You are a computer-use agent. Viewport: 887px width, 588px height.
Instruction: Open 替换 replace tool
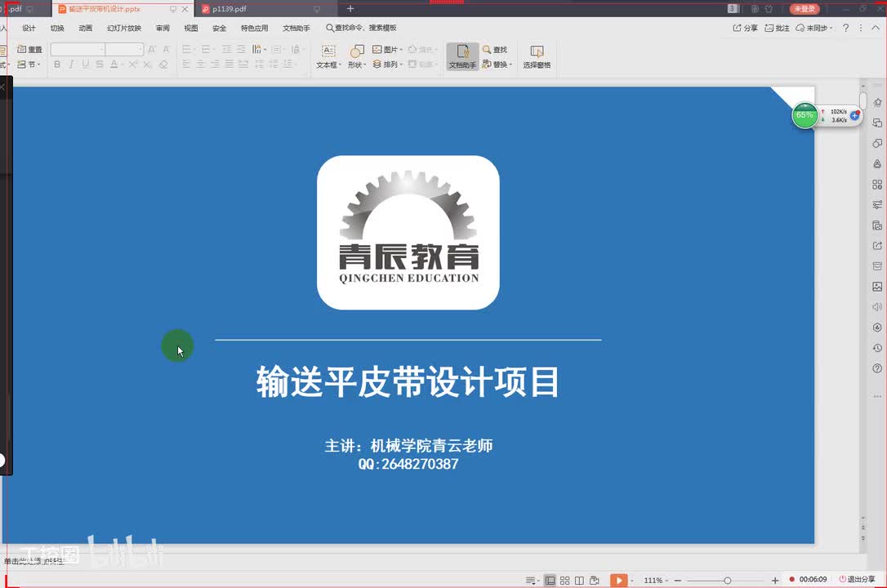click(497, 65)
